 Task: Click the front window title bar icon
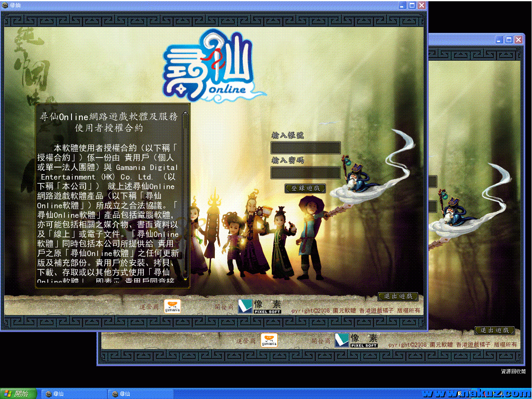point(5,5)
